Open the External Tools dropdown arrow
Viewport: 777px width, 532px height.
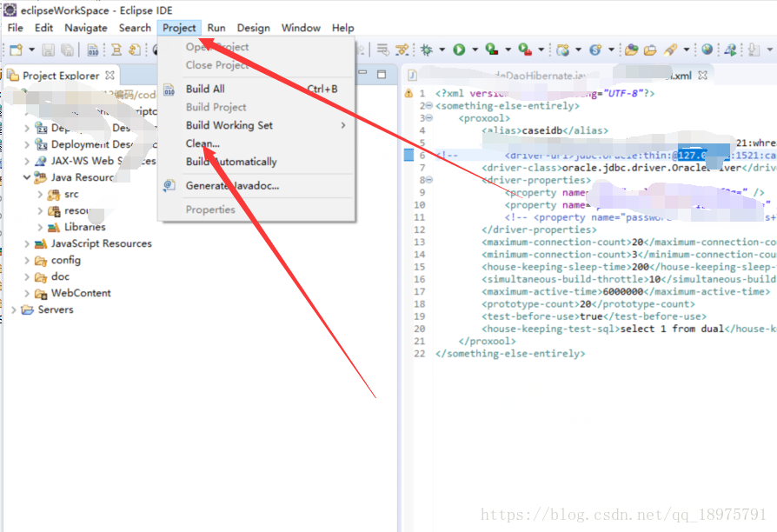point(541,50)
